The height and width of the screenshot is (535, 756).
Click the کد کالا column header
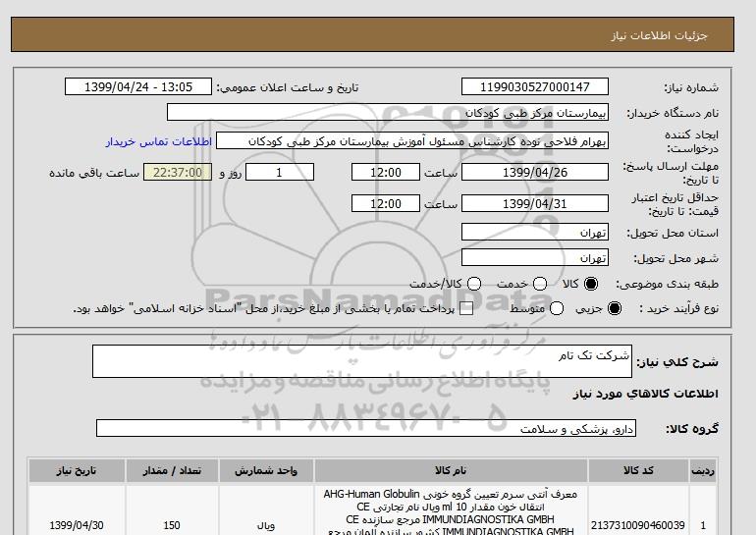coord(638,470)
